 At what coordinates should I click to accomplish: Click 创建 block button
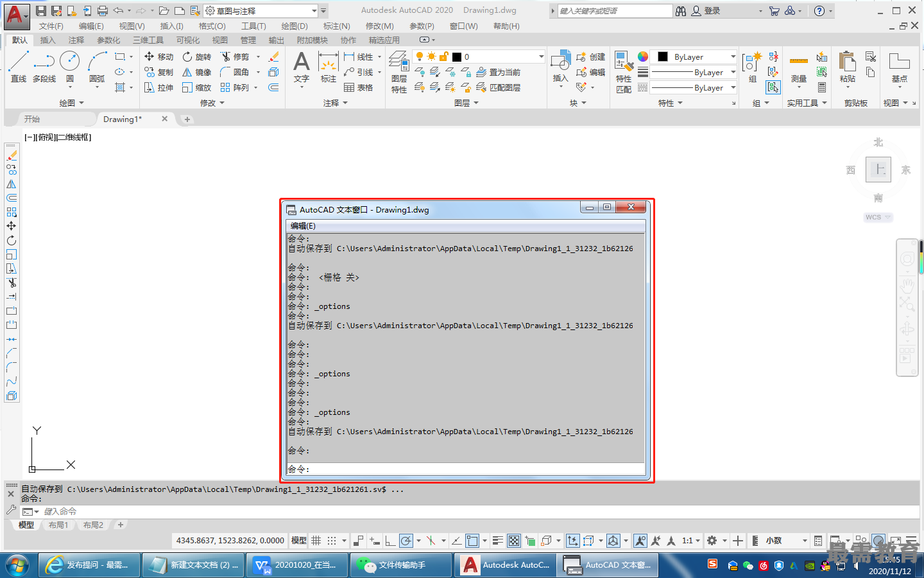coord(590,57)
